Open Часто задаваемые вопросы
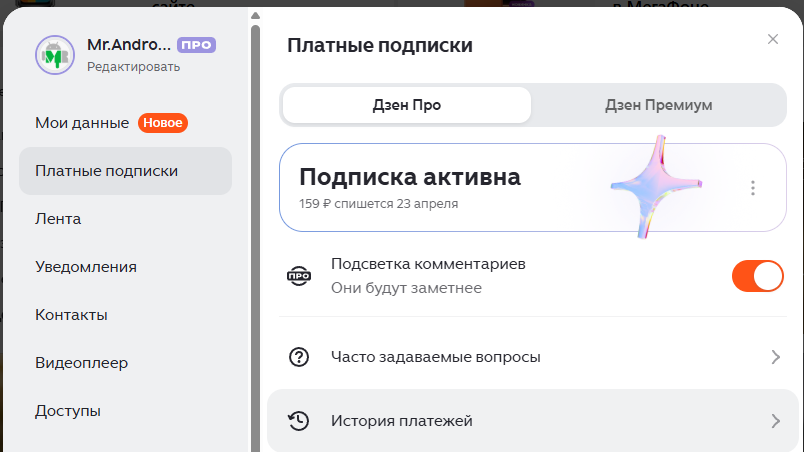 pyautogui.click(x=533, y=357)
